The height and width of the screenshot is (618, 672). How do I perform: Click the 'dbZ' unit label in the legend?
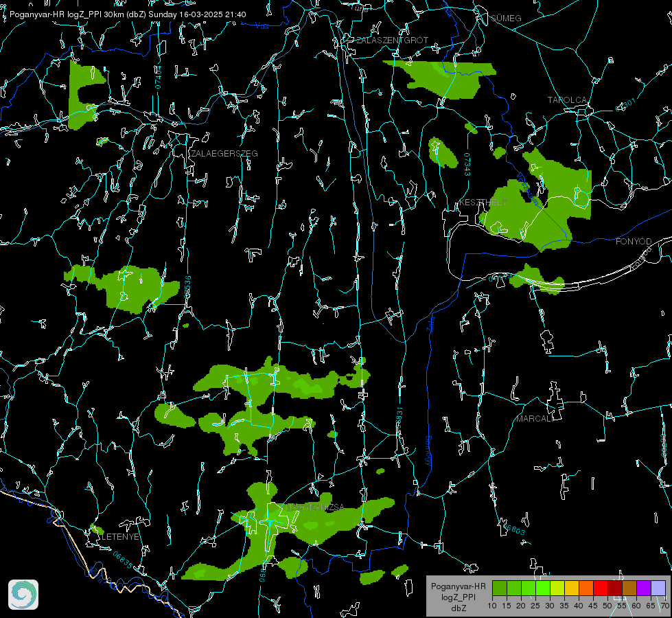pyautogui.click(x=459, y=608)
